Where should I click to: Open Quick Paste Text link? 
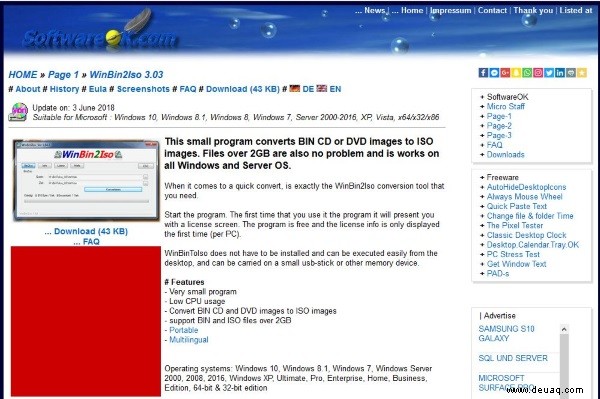coord(517,206)
